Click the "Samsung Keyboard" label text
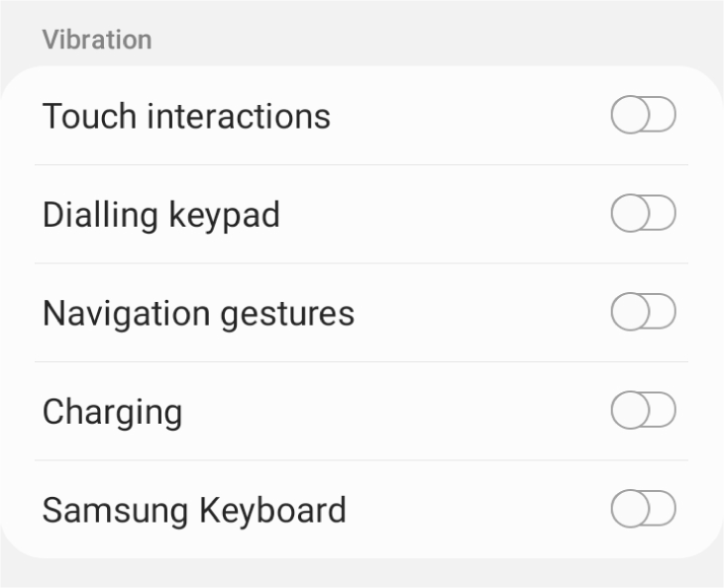This screenshot has width=724, height=588. pos(194,511)
